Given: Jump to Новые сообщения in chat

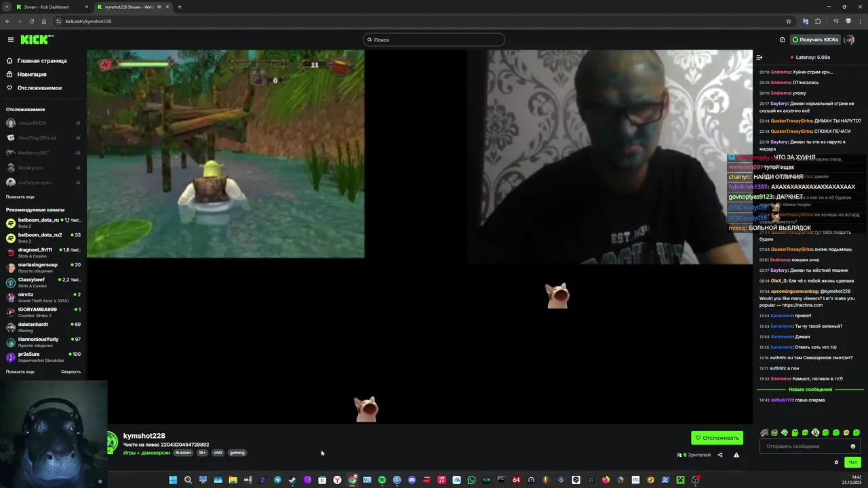Looking at the screenshot, I should [810, 390].
